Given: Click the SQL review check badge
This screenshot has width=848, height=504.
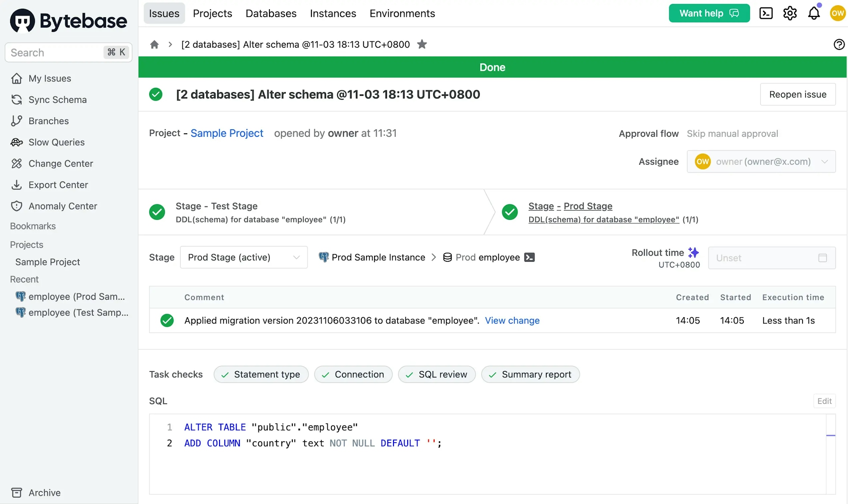Looking at the screenshot, I should (436, 374).
